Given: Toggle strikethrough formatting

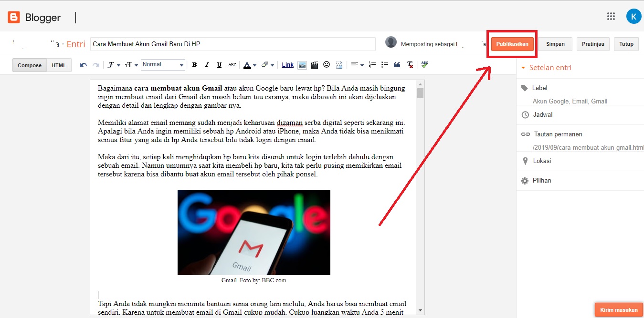Looking at the screenshot, I should 232,65.
